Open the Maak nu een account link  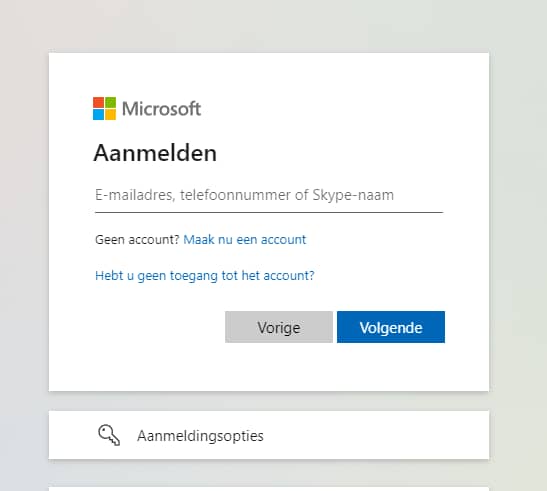245,240
